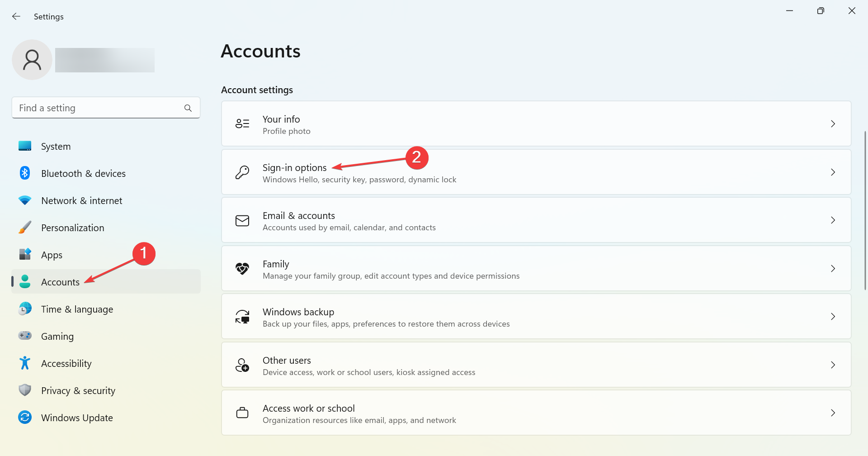Click the Accessibility figure icon
The image size is (868, 456).
click(x=25, y=363)
